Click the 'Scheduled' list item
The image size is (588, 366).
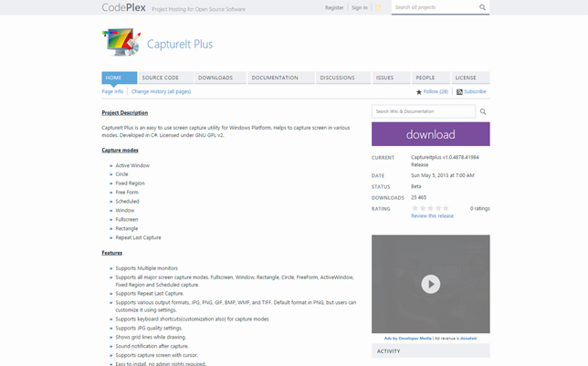127,202
